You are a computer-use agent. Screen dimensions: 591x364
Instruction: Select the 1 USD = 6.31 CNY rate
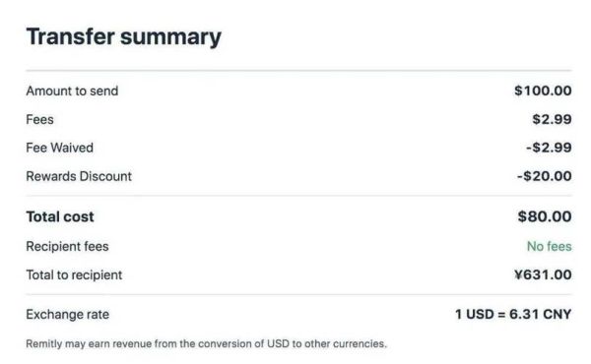coord(513,314)
